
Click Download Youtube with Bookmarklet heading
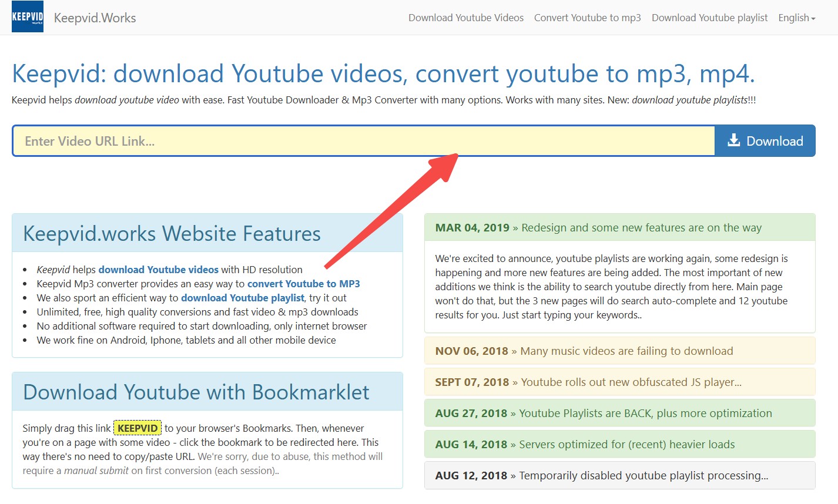click(196, 392)
